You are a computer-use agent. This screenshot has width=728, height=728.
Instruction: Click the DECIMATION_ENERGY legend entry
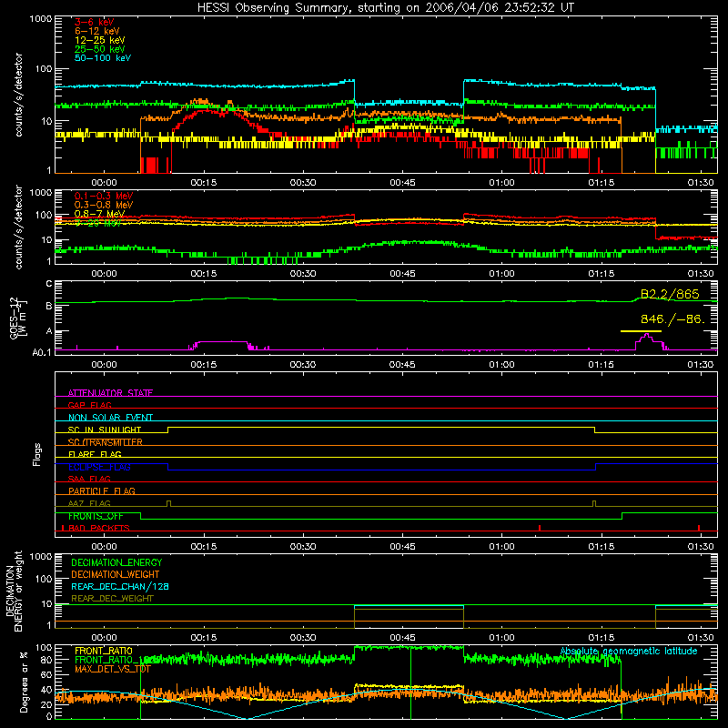(x=116, y=562)
